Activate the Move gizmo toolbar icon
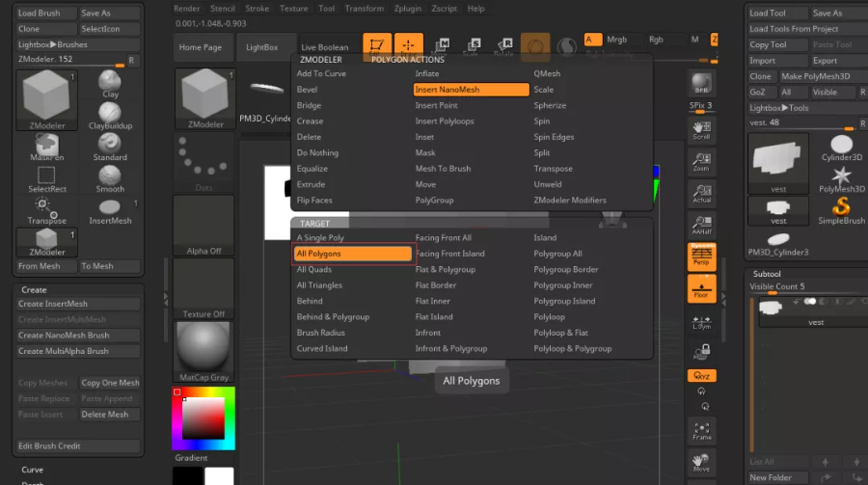Screen dimensions: 868x485 pos(440,46)
